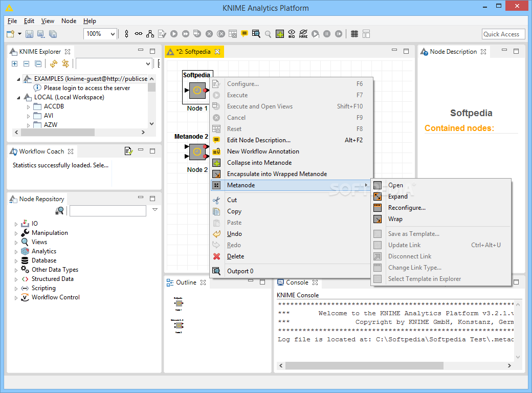The width and height of the screenshot is (532, 393).
Task: Click the KNIME Console horizontal scrollbar
Action: point(364,365)
